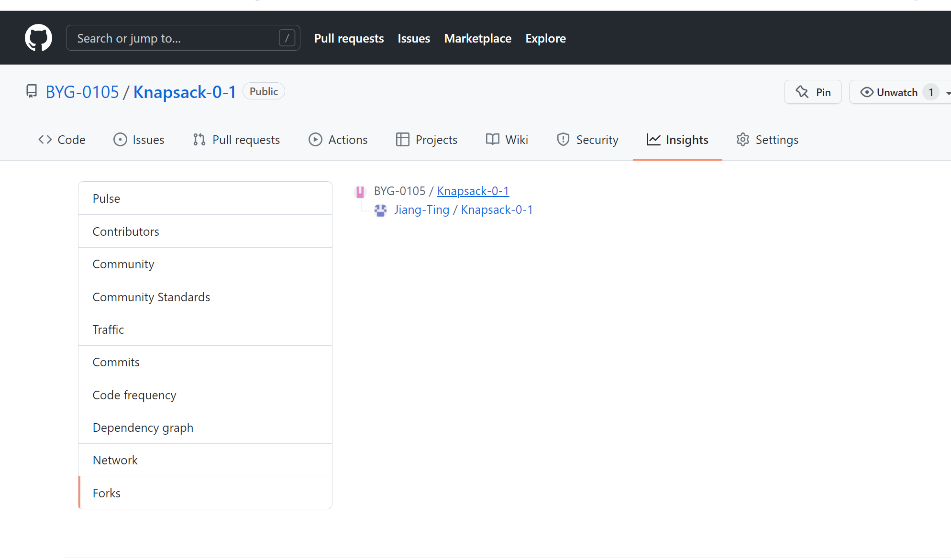Focus the Search or jump to field
The image size is (951, 560).
click(x=172, y=38)
